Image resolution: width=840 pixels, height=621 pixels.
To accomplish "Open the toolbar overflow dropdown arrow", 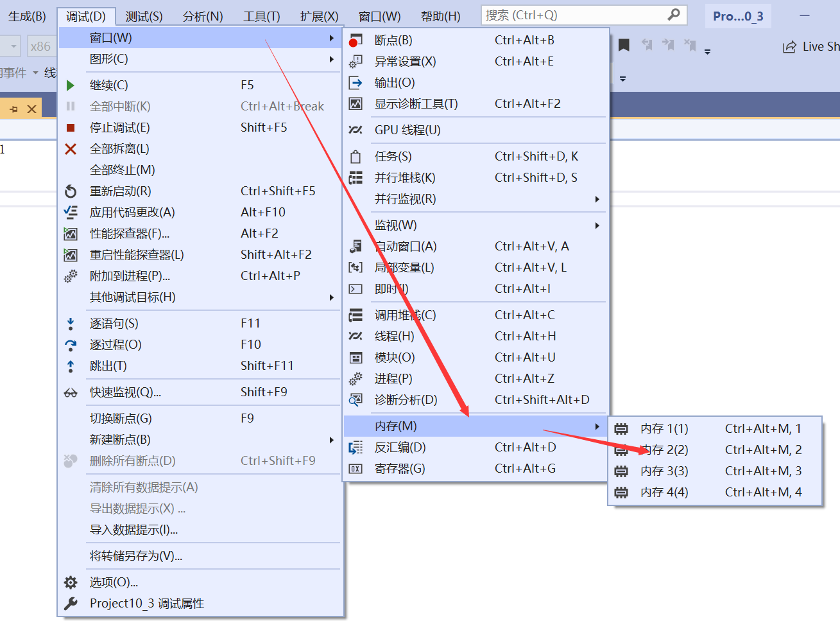I will click(x=707, y=51).
